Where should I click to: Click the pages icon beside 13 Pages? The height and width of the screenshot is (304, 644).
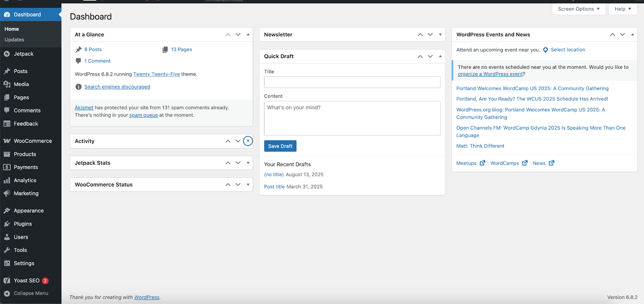point(165,49)
